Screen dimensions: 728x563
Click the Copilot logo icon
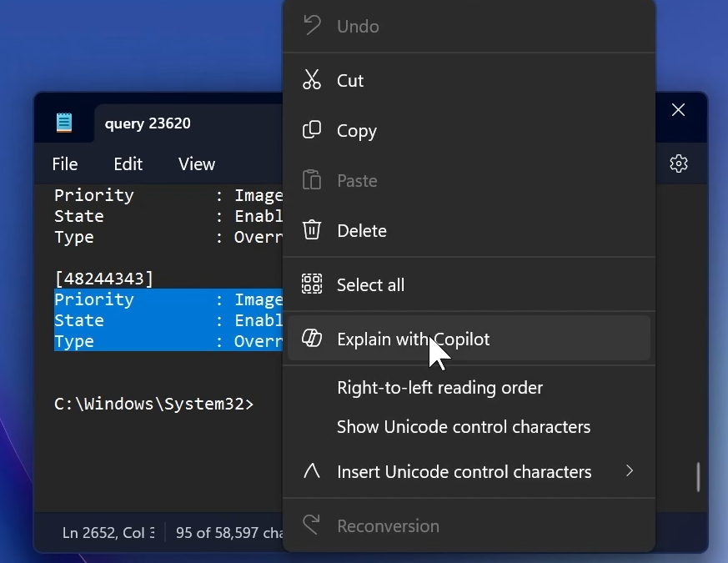pos(312,338)
